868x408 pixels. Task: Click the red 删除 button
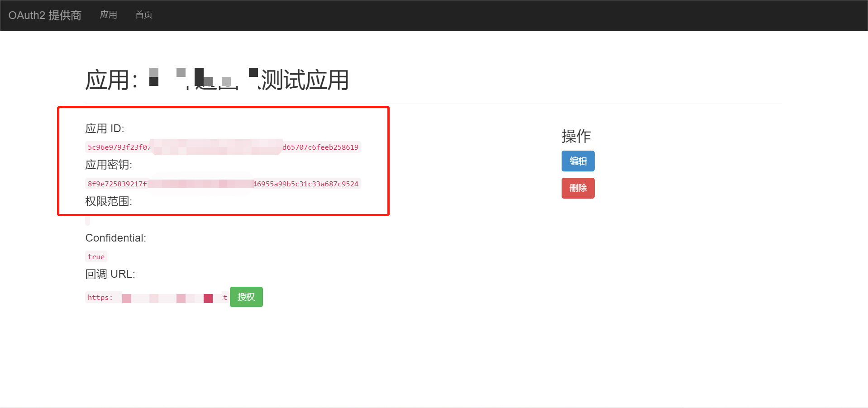click(x=578, y=188)
